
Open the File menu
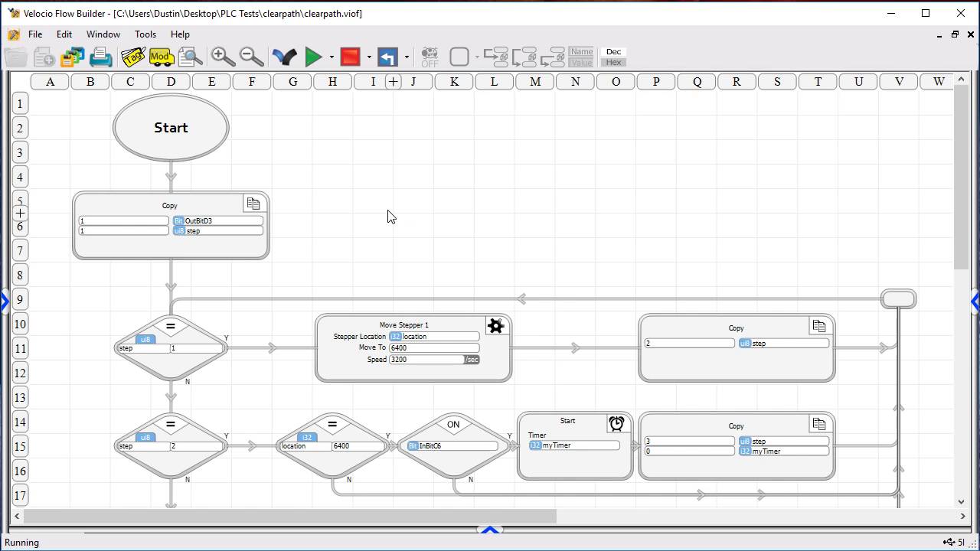coord(35,34)
